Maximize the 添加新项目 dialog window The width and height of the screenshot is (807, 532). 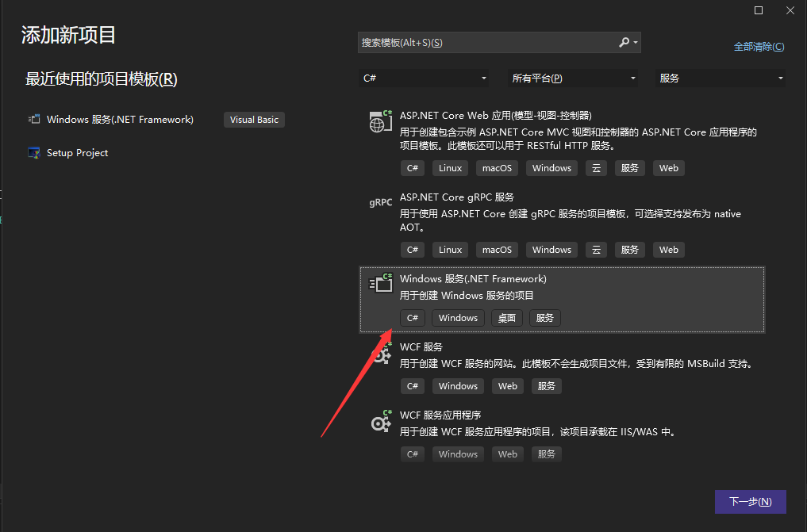(x=759, y=10)
